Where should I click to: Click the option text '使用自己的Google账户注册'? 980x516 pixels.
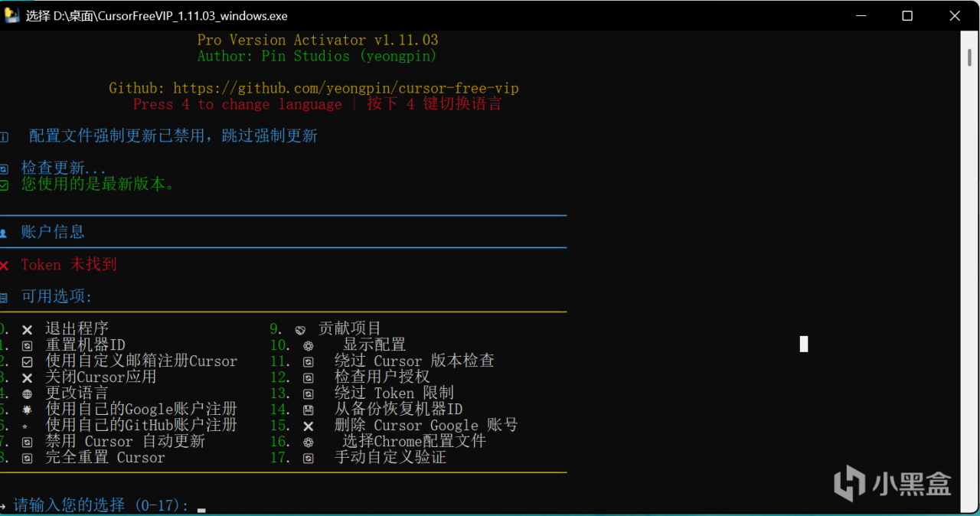click(142, 410)
